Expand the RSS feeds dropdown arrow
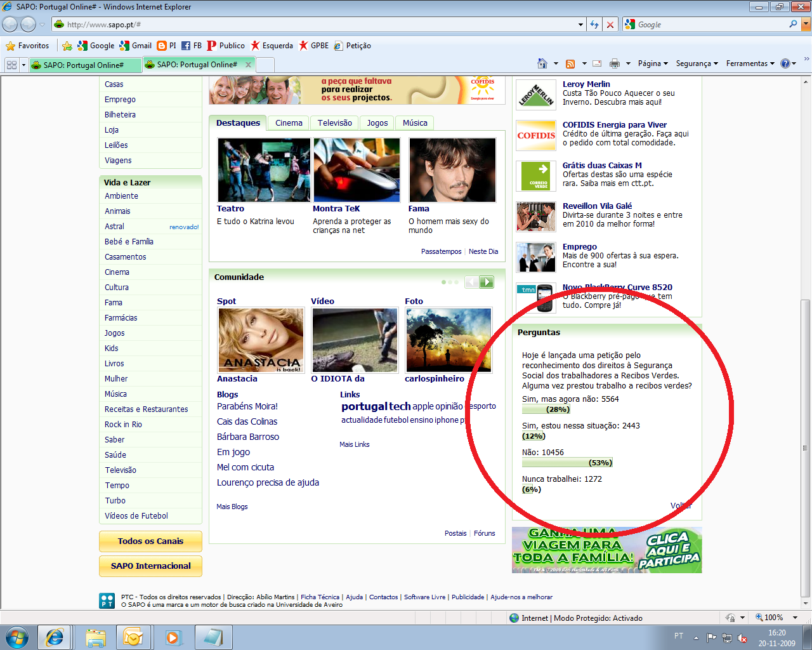The height and width of the screenshot is (650, 812). click(584, 63)
